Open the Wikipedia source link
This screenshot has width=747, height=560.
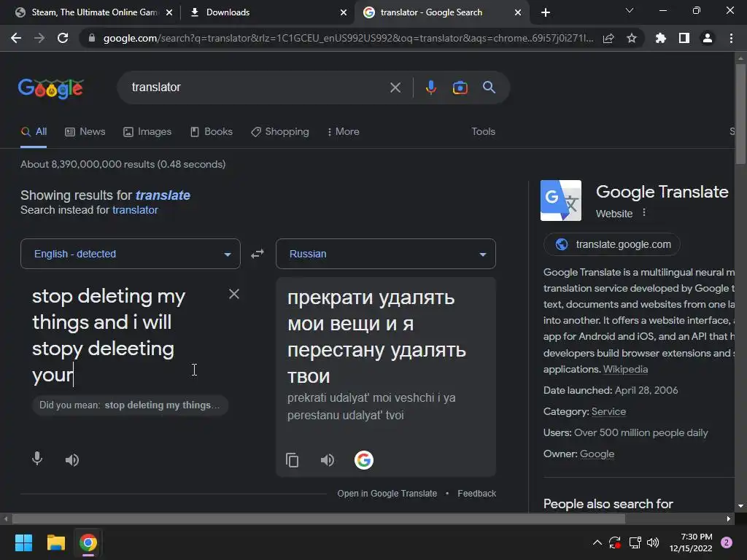[x=625, y=370]
